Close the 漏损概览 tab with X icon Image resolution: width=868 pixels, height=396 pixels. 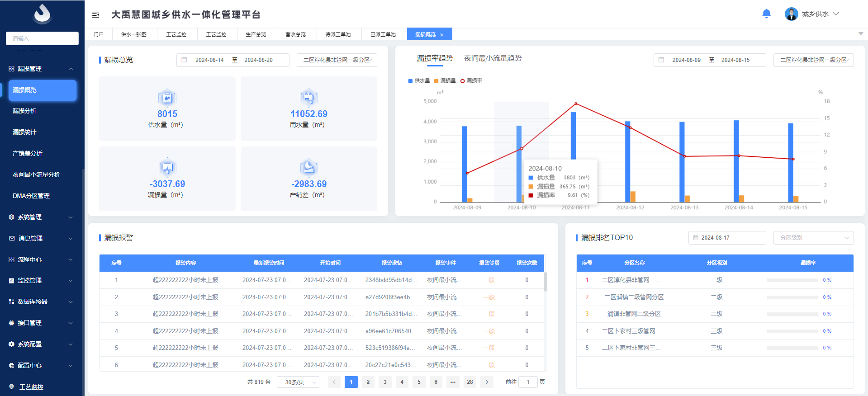click(x=442, y=35)
